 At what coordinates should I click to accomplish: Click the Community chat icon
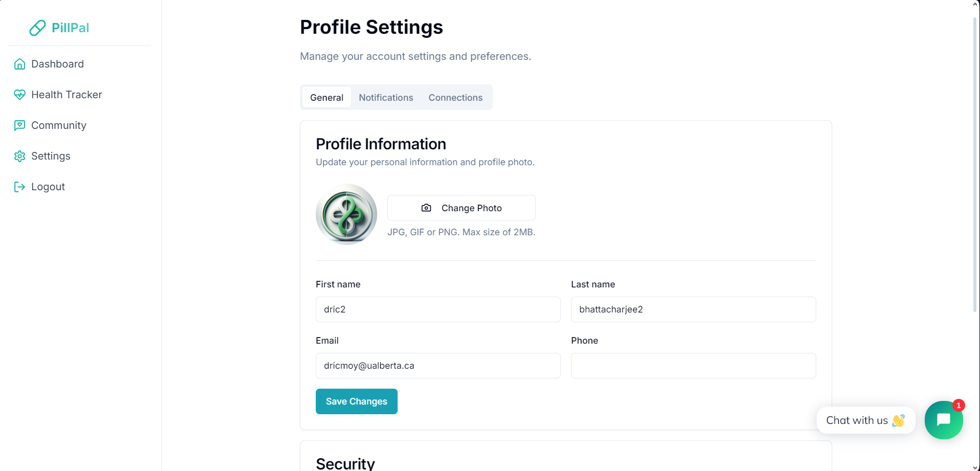click(19, 125)
